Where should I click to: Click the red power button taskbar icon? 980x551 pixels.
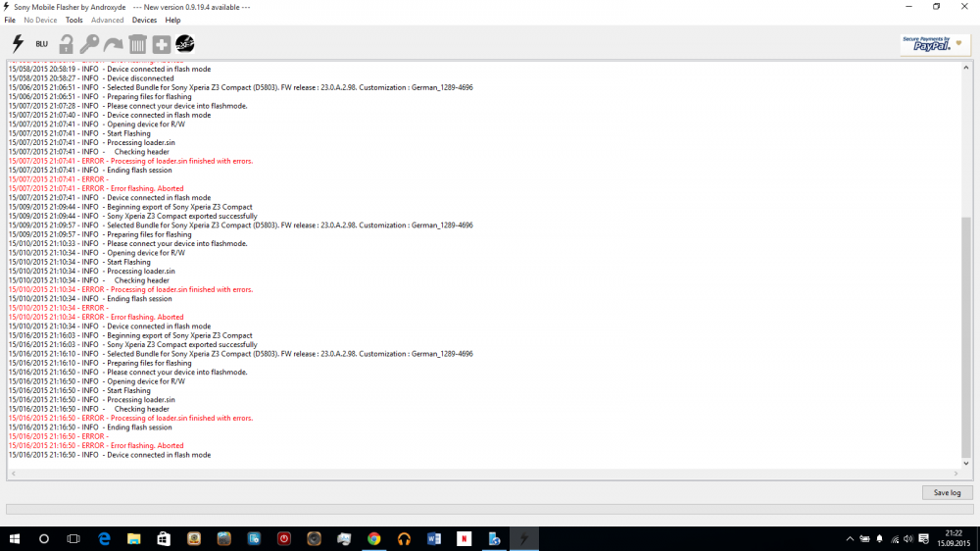(284, 538)
